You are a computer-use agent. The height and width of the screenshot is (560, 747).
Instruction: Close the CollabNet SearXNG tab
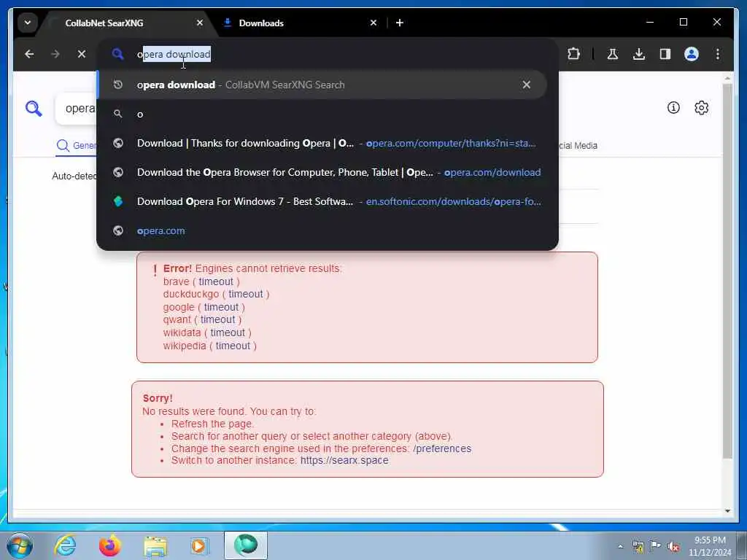point(200,23)
